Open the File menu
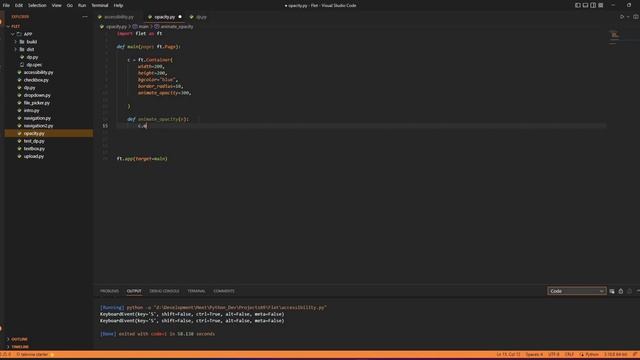 pos(6,5)
